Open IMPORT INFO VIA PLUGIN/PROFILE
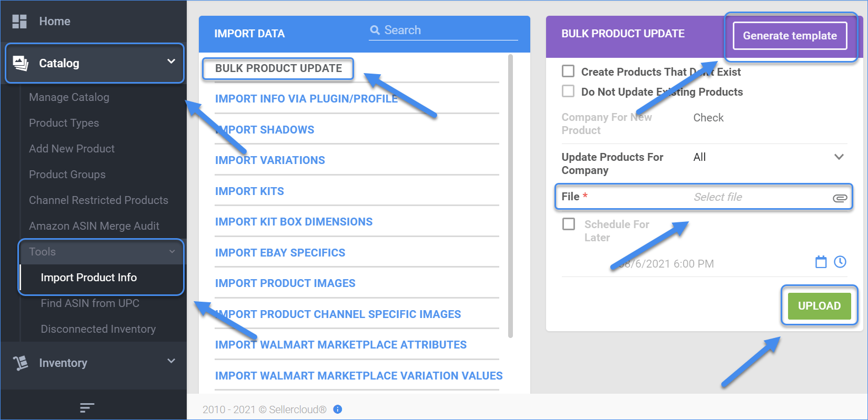868x420 pixels. tap(306, 99)
